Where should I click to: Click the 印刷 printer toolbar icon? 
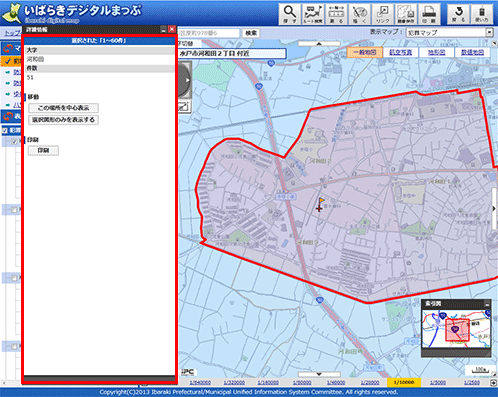click(429, 14)
